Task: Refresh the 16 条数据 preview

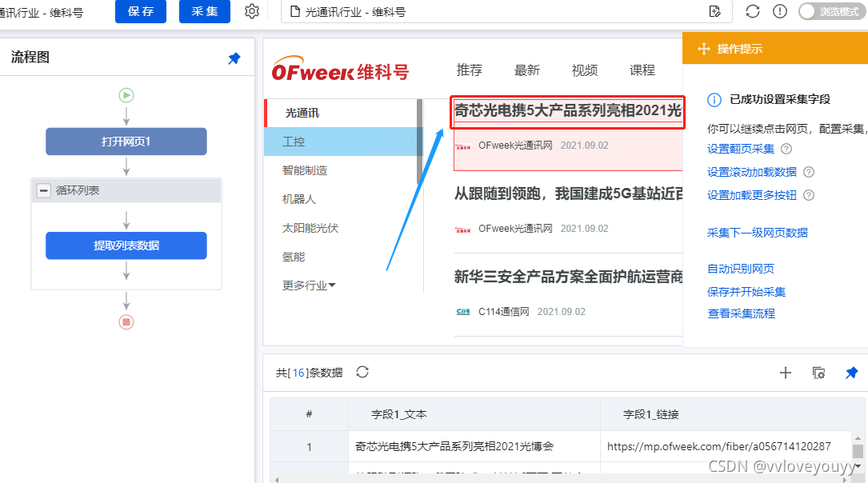Action: click(362, 373)
